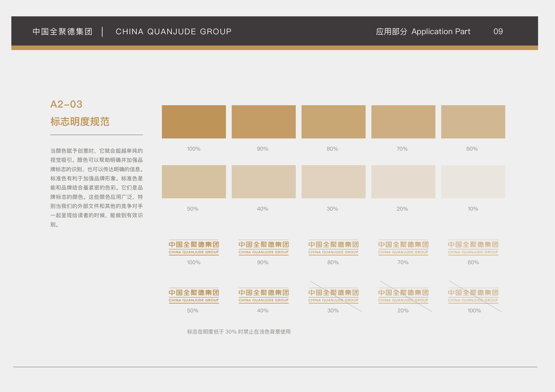Click the Quanjude logo labeled 60%
Image resolution: width=555 pixels, height=392 pixels.
pyautogui.click(x=473, y=248)
